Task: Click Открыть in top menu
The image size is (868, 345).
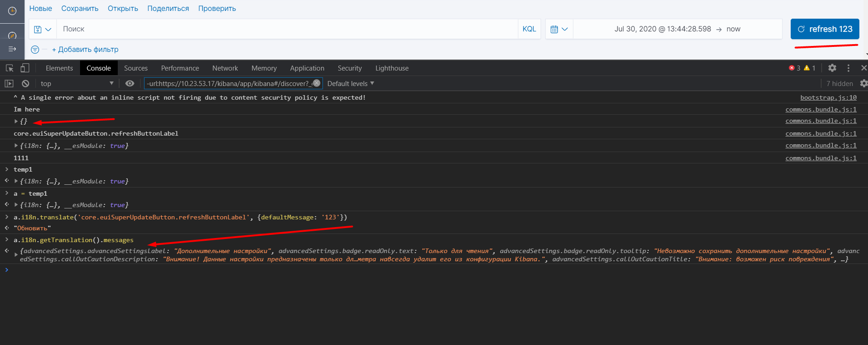Action: pyautogui.click(x=123, y=8)
